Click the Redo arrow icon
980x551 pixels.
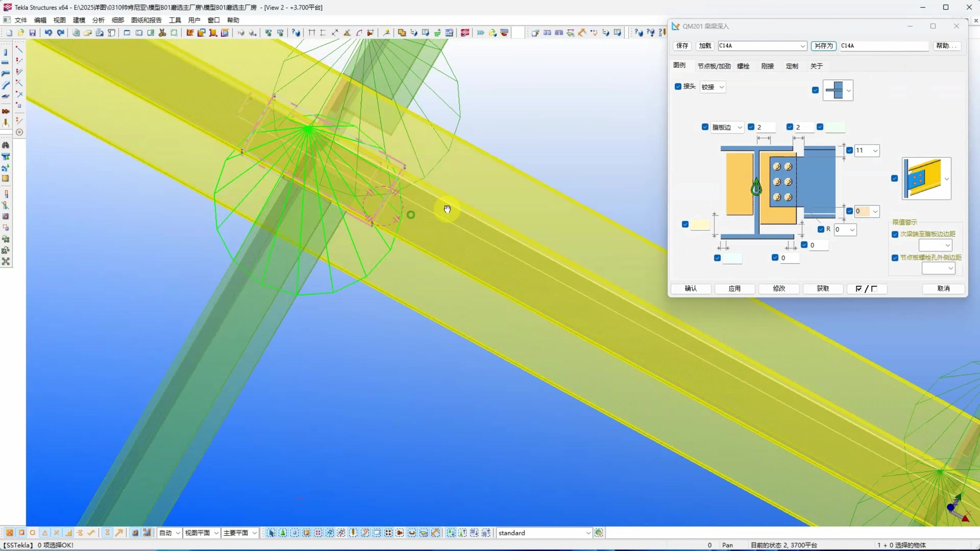pyautogui.click(x=60, y=33)
